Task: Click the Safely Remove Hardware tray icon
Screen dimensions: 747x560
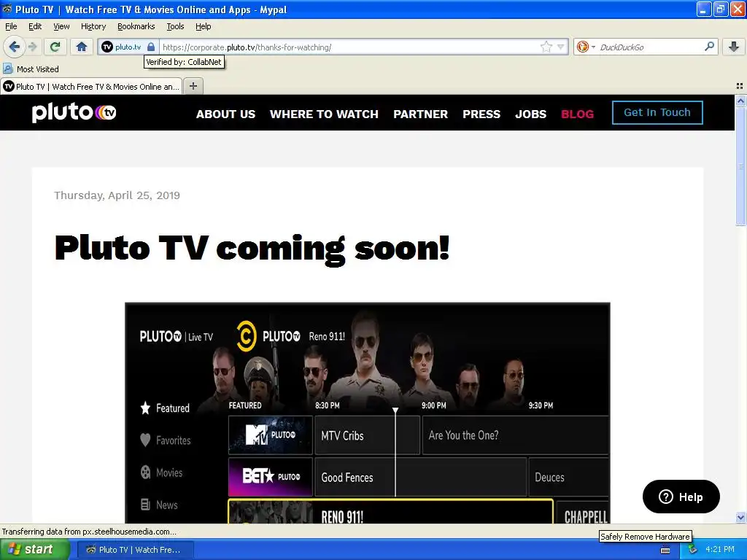Action: pyautogui.click(x=692, y=550)
